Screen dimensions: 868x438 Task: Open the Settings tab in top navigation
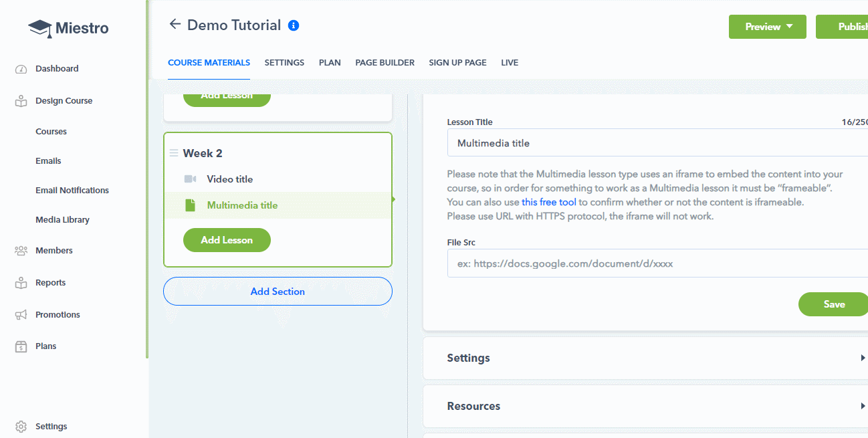pyautogui.click(x=284, y=63)
